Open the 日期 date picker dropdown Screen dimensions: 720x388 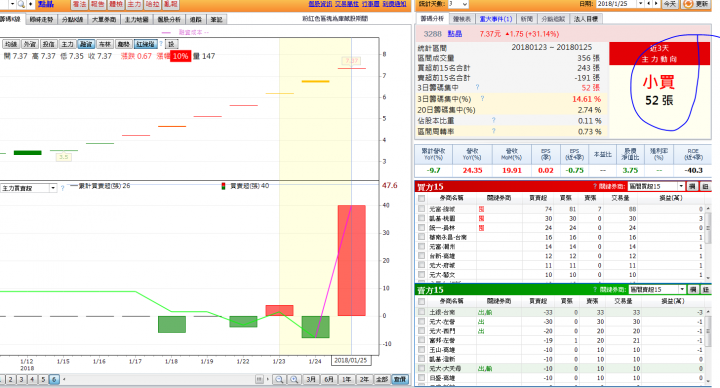point(640,4)
